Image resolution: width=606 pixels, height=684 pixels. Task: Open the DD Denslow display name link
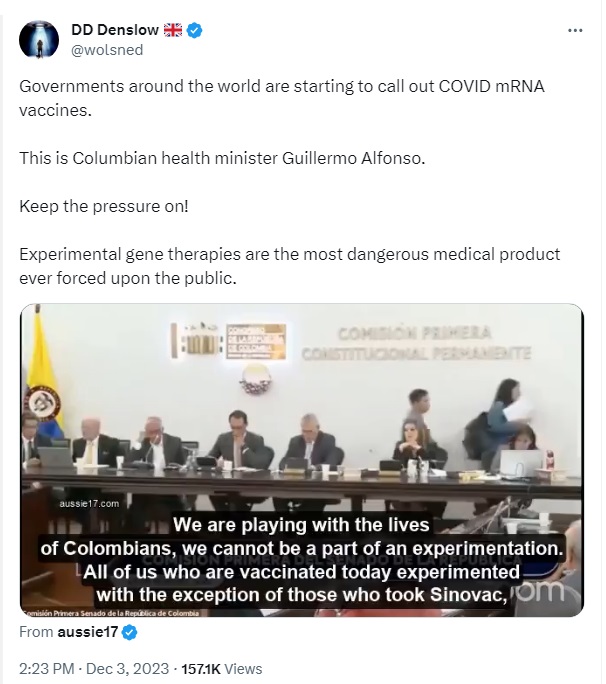point(115,30)
